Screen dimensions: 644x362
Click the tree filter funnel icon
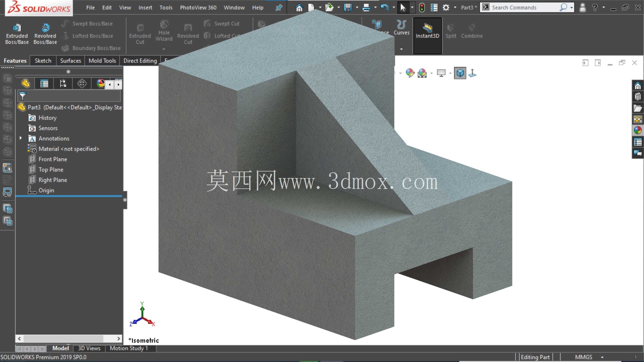pyautogui.click(x=22, y=96)
